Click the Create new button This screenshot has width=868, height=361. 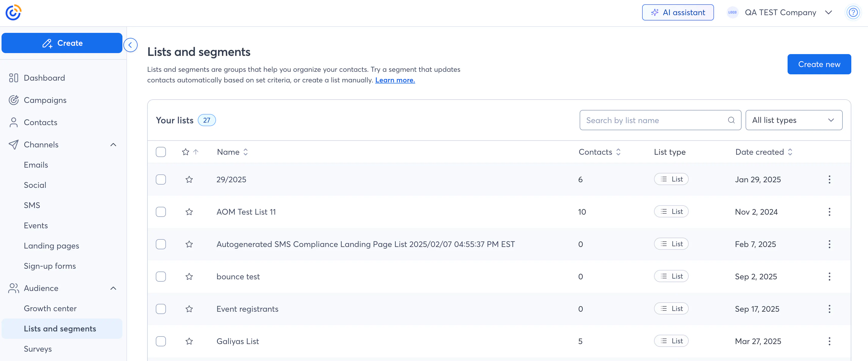[819, 64]
